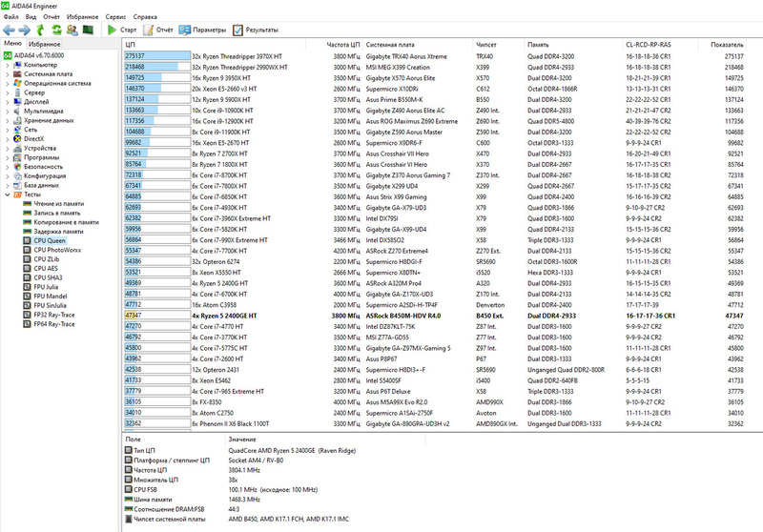This screenshot has height=532, width=763.
Task: Expand the Хранение данных tree node
Action: tap(8, 120)
